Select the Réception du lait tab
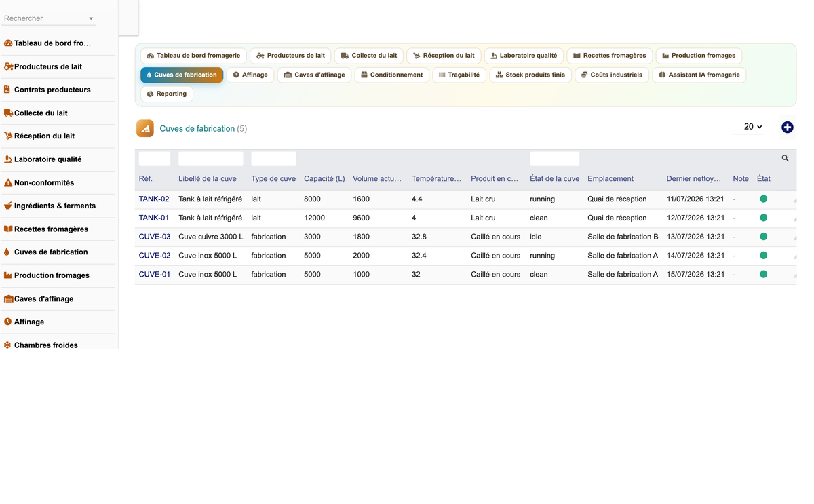The height and width of the screenshot is (504, 814). tap(444, 56)
